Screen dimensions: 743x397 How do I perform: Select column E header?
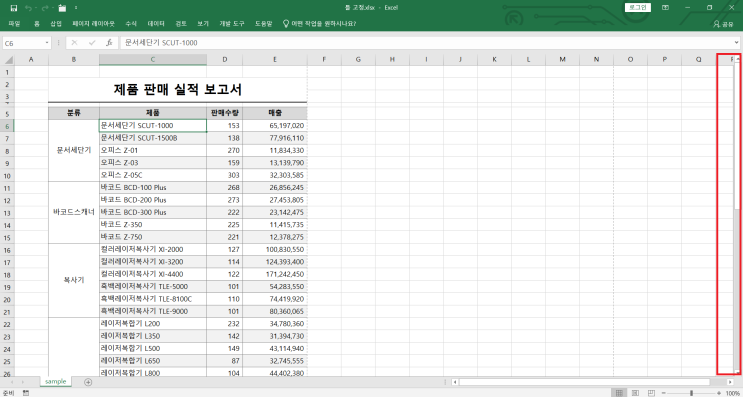275,59
